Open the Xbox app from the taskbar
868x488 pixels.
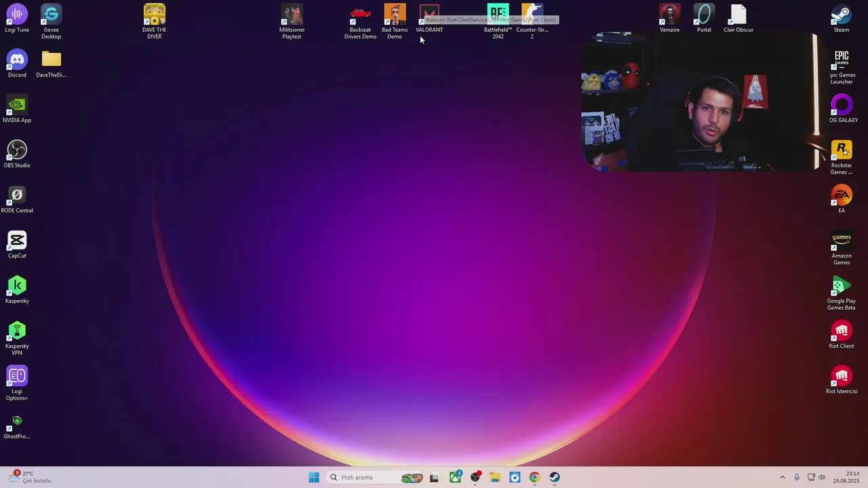[455, 477]
